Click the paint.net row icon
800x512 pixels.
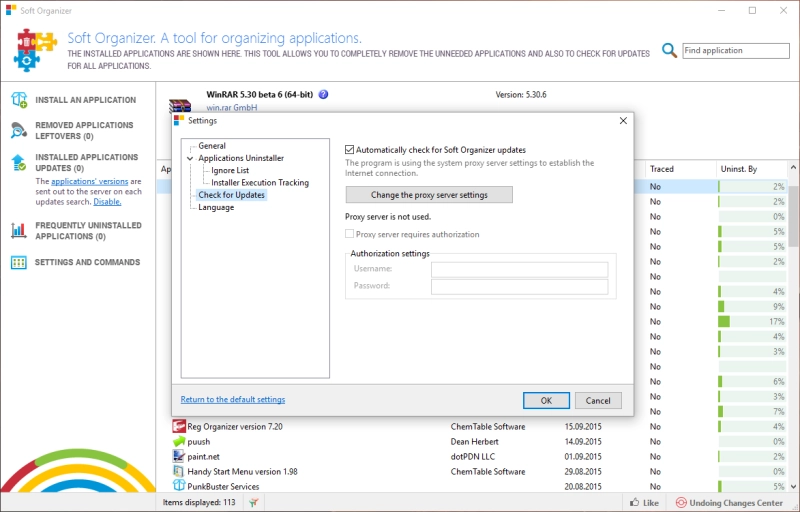click(179, 456)
